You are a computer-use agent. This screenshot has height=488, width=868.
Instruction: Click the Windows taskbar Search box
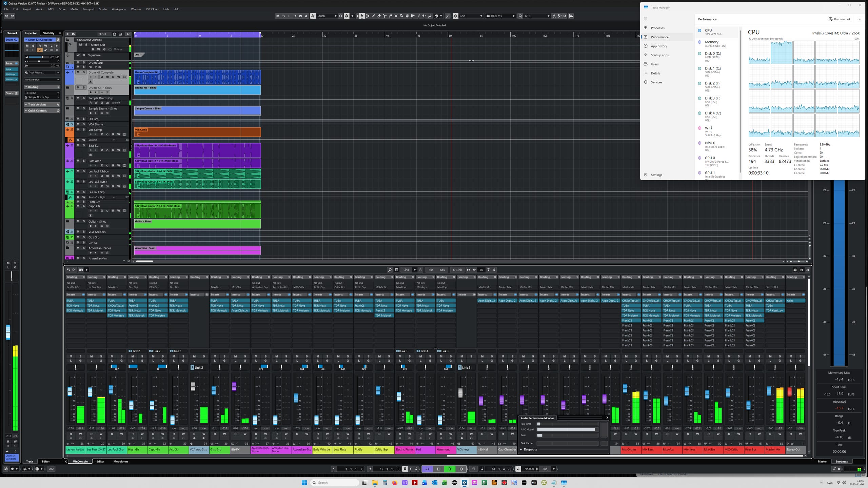point(334,483)
